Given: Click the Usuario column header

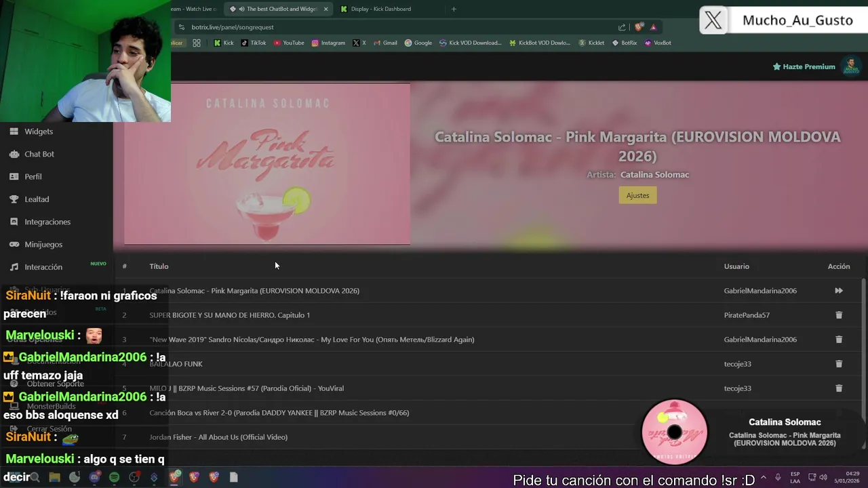Looking at the screenshot, I should click(x=736, y=266).
